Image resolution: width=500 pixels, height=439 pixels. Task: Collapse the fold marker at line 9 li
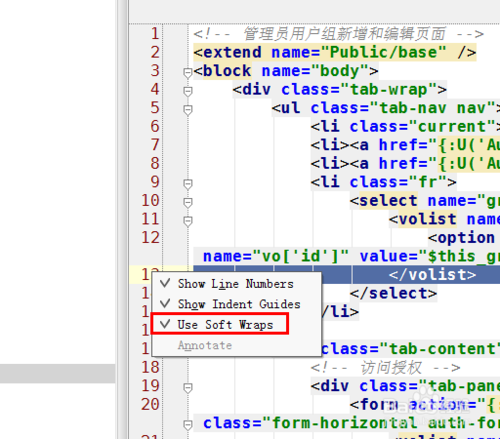(188, 184)
